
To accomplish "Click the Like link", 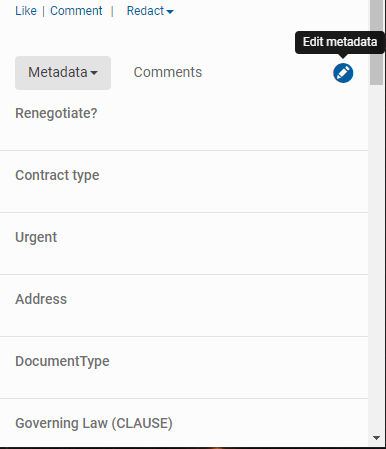I will pos(26,11).
